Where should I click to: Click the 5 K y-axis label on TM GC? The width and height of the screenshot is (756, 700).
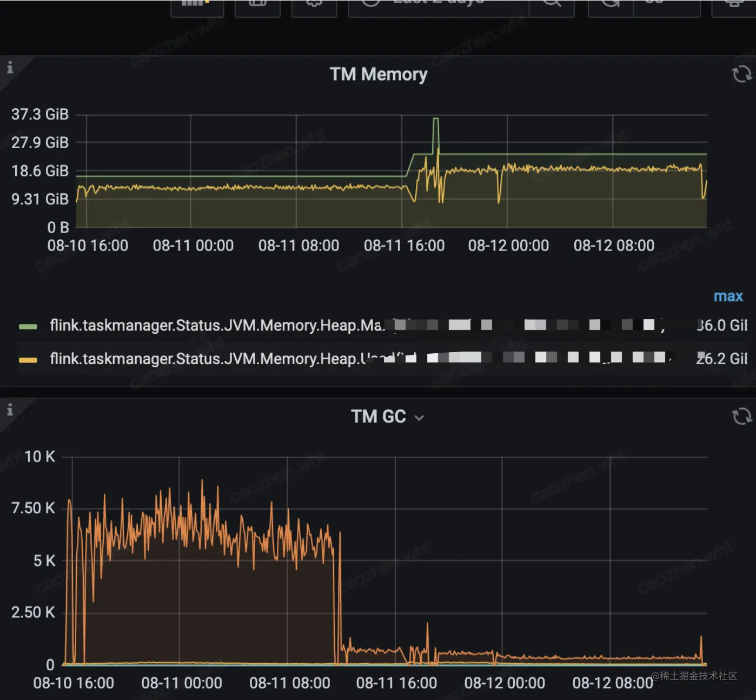(x=44, y=560)
